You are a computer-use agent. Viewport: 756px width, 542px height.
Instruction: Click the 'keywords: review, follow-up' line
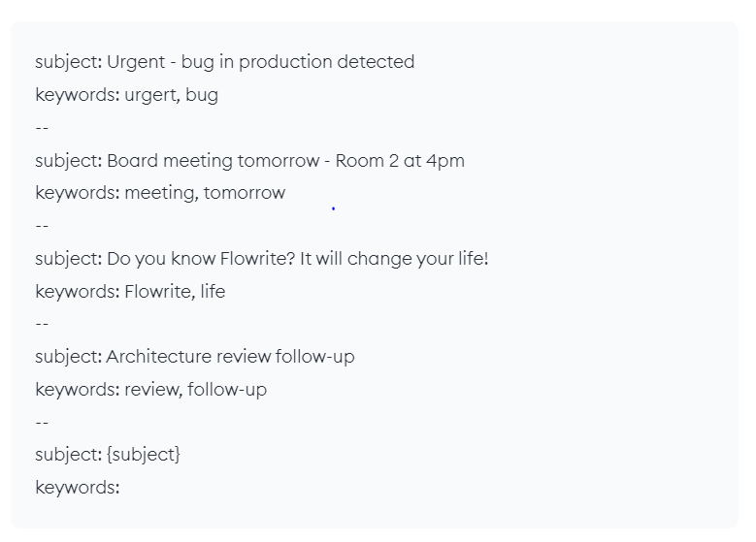pos(151,390)
